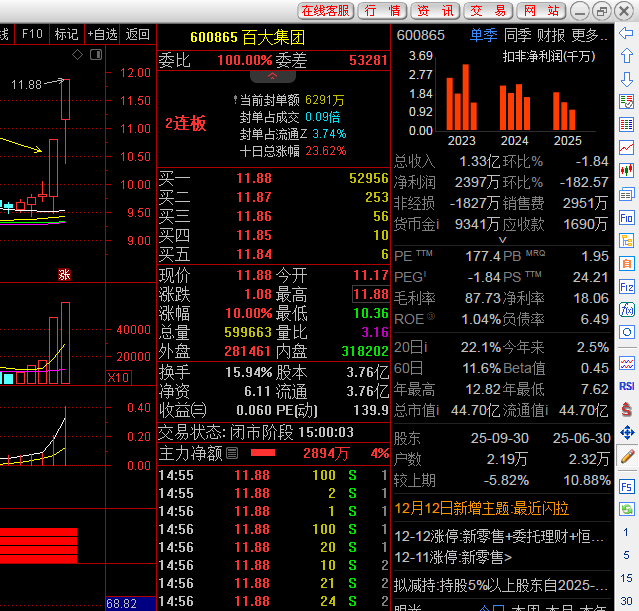Open the 在线客服 online support menu

tap(326, 11)
